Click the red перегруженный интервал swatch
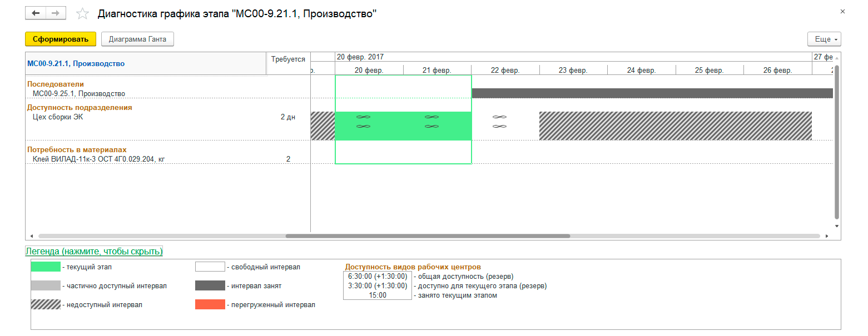 [x=210, y=305]
